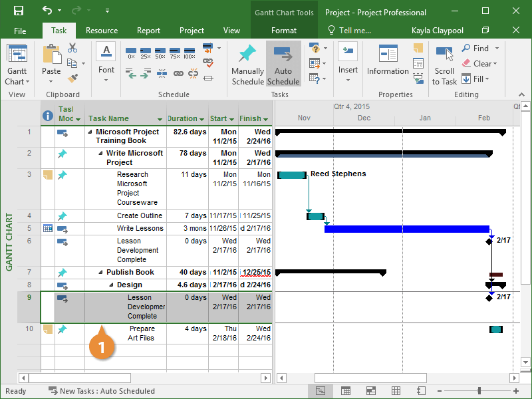Viewport: 532px width, 399px height.
Task: Toggle Auto Schedule in the Tasks group
Action: coord(283,65)
